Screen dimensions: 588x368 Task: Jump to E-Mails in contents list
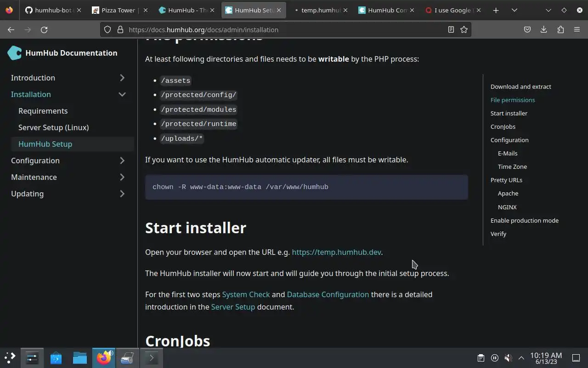point(508,153)
